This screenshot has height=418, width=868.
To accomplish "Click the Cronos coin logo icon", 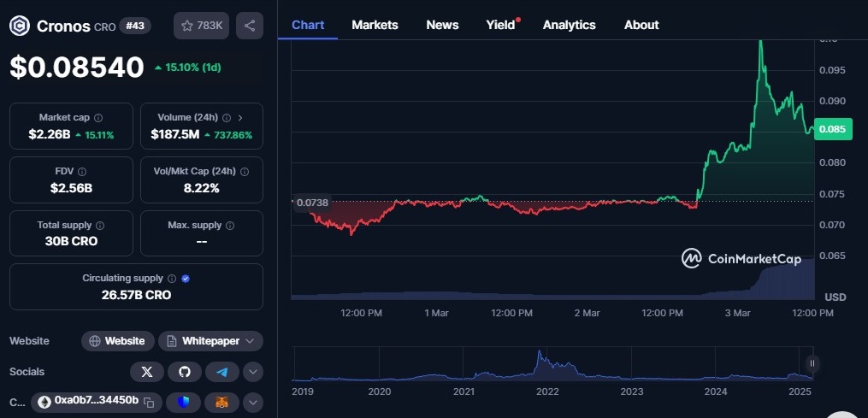I will [20, 26].
